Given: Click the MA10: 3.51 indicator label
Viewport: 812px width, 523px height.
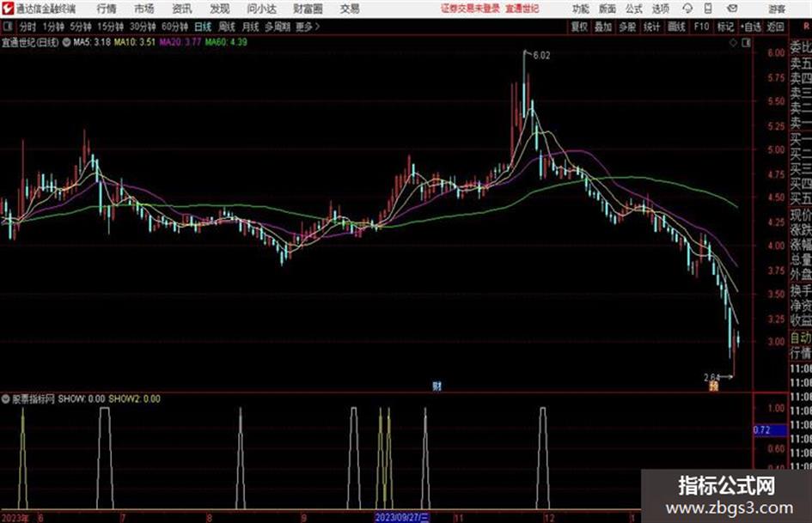Looking at the screenshot, I should point(135,42).
